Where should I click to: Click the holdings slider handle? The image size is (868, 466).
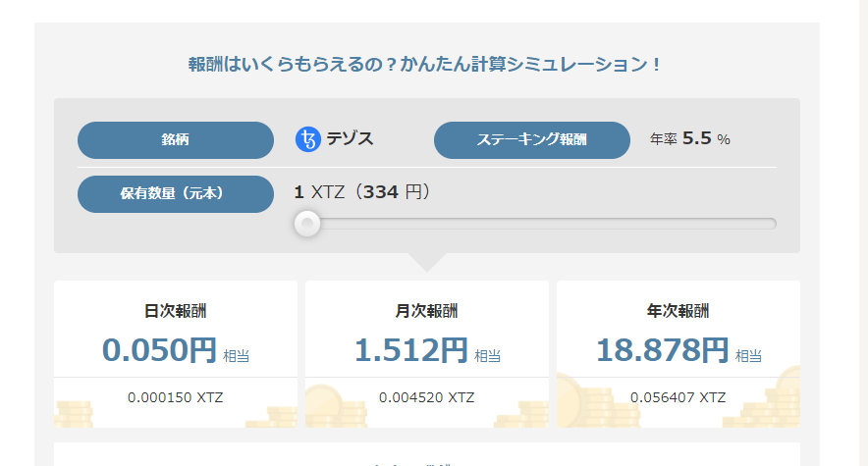point(307,224)
